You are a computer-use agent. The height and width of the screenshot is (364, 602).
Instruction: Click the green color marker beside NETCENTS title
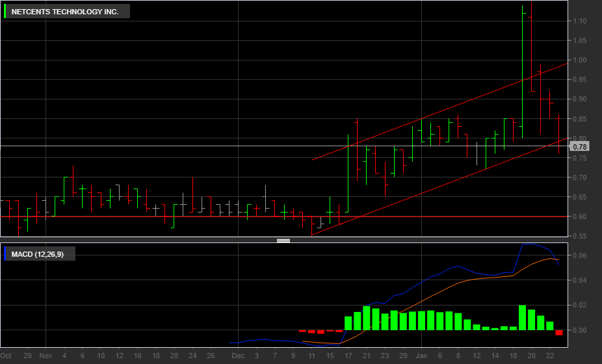tap(5, 12)
